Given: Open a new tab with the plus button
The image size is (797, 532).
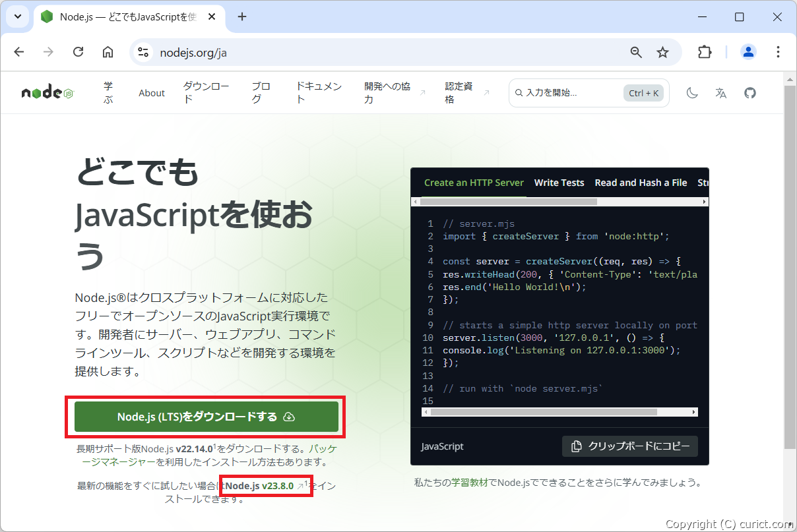Looking at the screenshot, I should pyautogui.click(x=242, y=16).
